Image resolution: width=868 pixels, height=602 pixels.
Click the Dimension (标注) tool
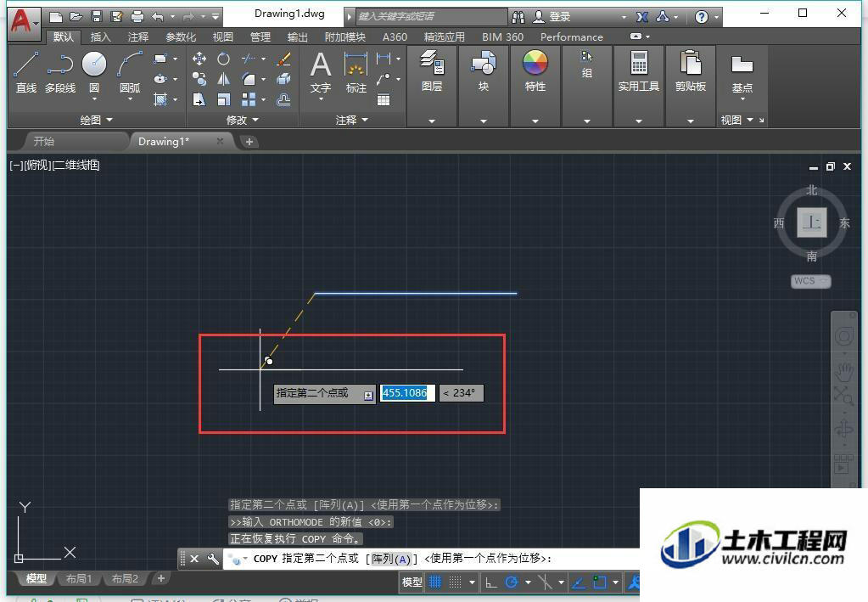click(356, 72)
